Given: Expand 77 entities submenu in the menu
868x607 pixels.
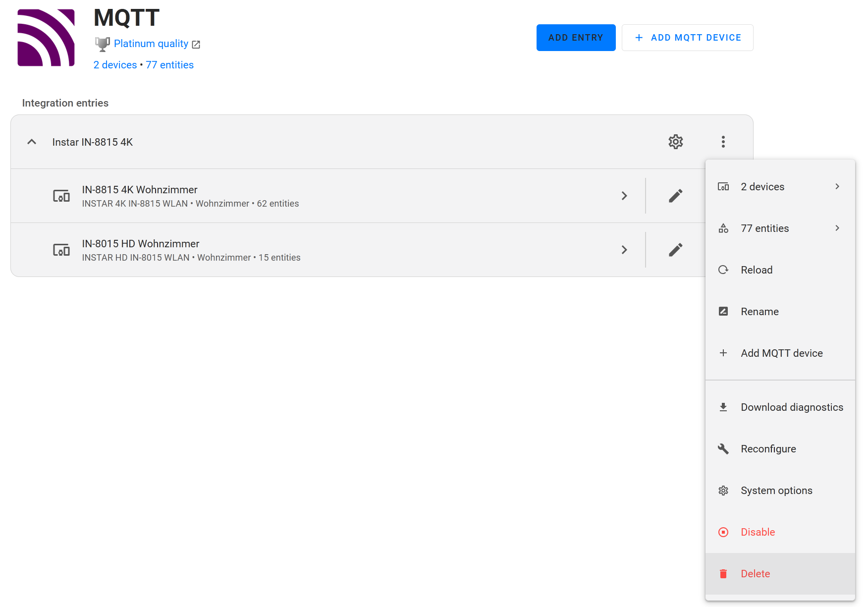Looking at the screenshot, I should (780, 228).
